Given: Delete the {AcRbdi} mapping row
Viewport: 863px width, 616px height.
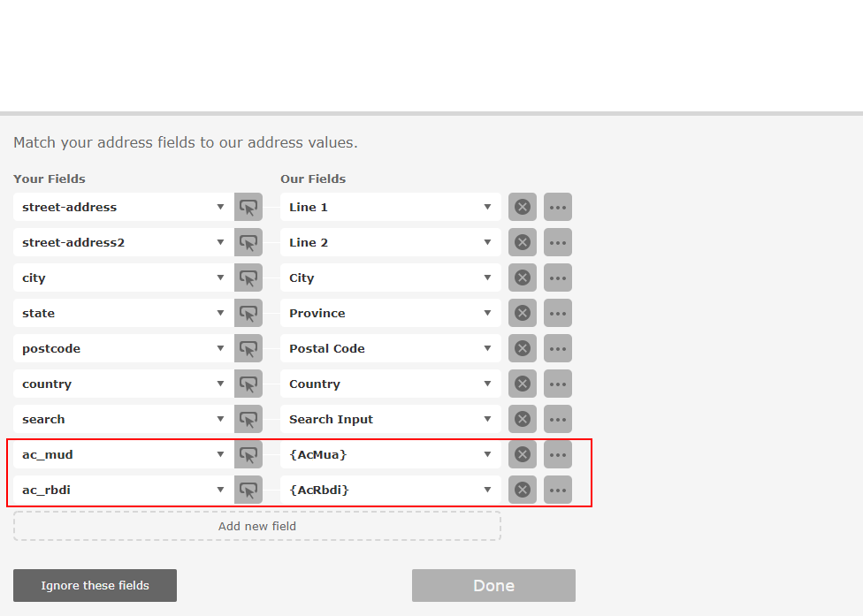Looking at the screenshot, I should [x=523, y=490].
